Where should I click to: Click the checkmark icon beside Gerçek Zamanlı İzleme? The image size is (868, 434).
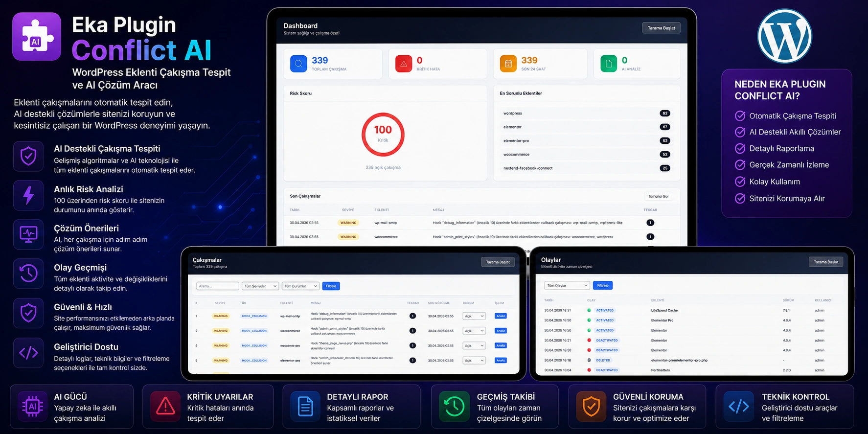point(740,165)
